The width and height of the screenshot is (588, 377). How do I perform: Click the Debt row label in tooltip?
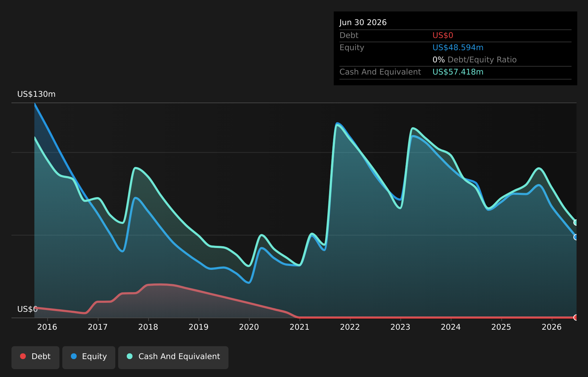click(349, 35)
